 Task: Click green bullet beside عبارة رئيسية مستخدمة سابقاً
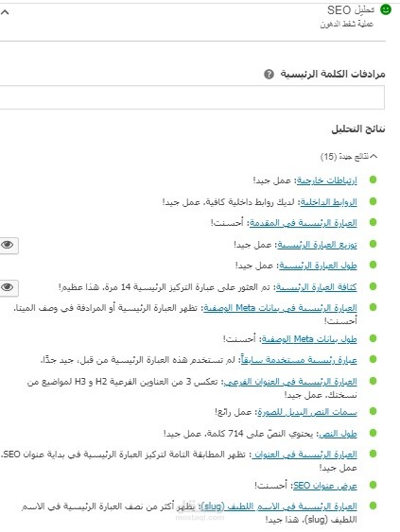point(373,359)
